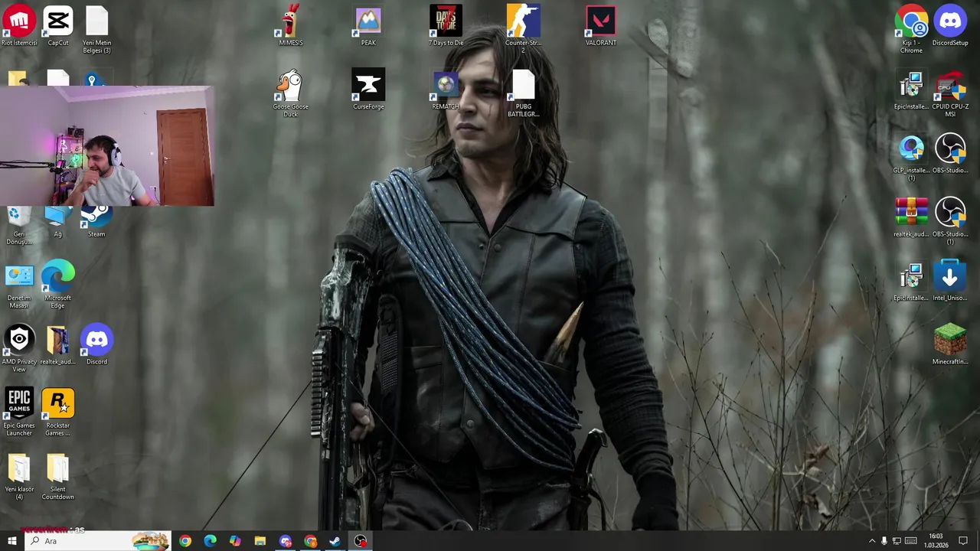Screen dimensions: 980x551
Task: Launch the Epic Games Launcher shortcut
Action: click(x=19, y=412)
